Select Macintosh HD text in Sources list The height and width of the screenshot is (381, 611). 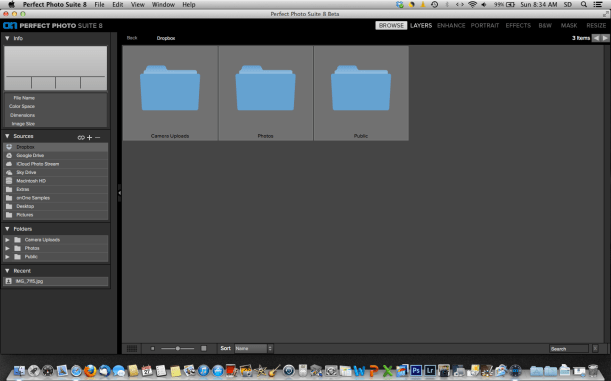pos(31,181)
